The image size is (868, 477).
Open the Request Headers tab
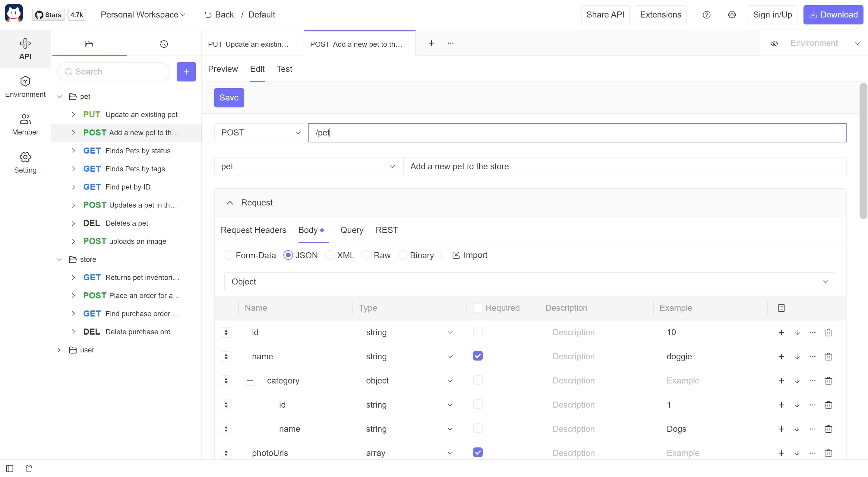tap(253, 230)
